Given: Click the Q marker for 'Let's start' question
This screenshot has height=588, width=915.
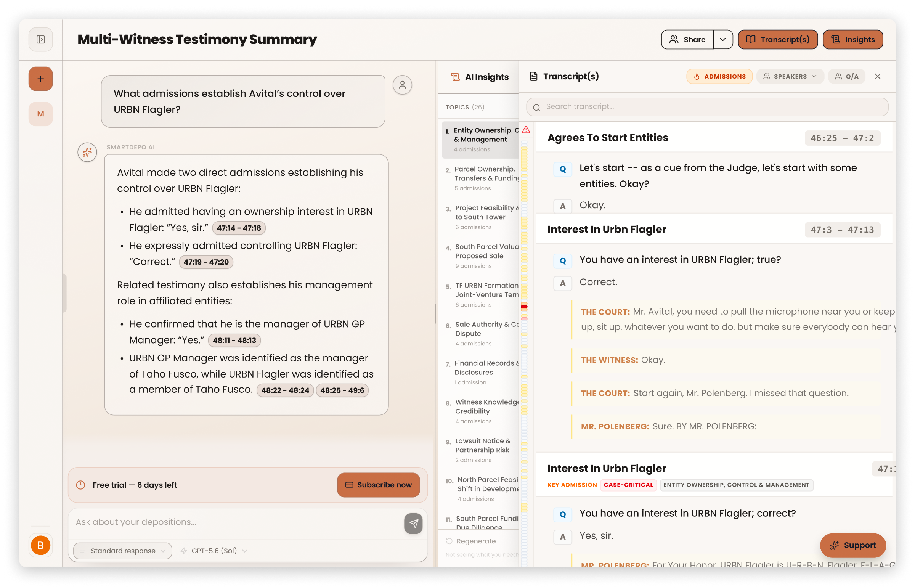Looking at the screenshot, I should point(563,169).
